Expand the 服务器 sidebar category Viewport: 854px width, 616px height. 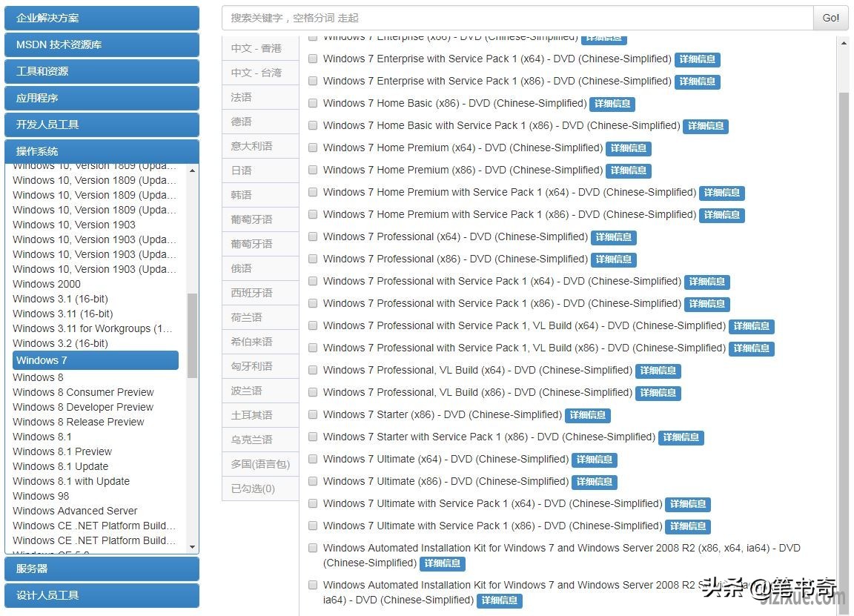102,569
